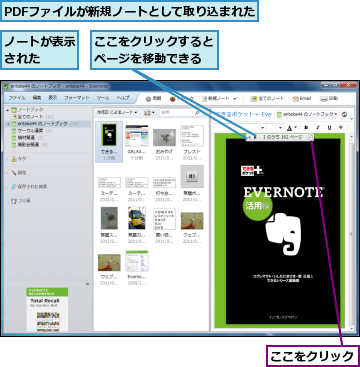
Task: Click the 検索 search field
Action: [177, 113]
